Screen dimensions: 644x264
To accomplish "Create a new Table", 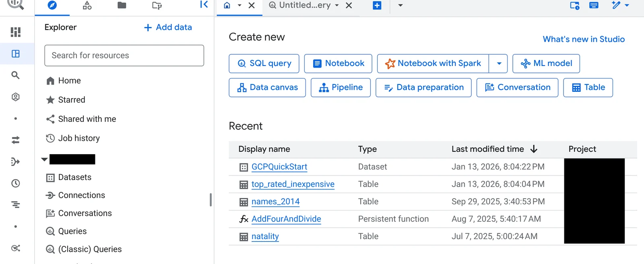I will [x=588, y=88].
